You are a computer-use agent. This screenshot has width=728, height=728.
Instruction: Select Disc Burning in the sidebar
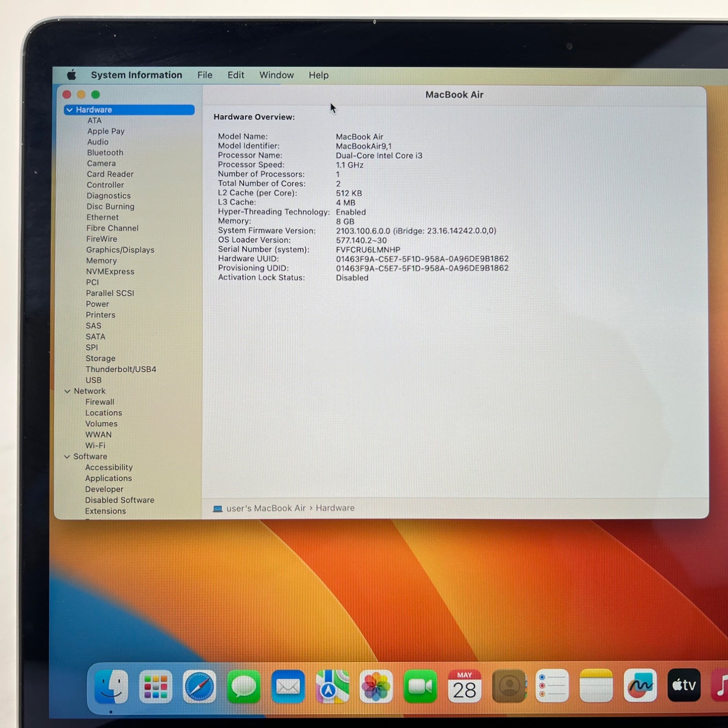pyautogui.click(x=111, y=207)
